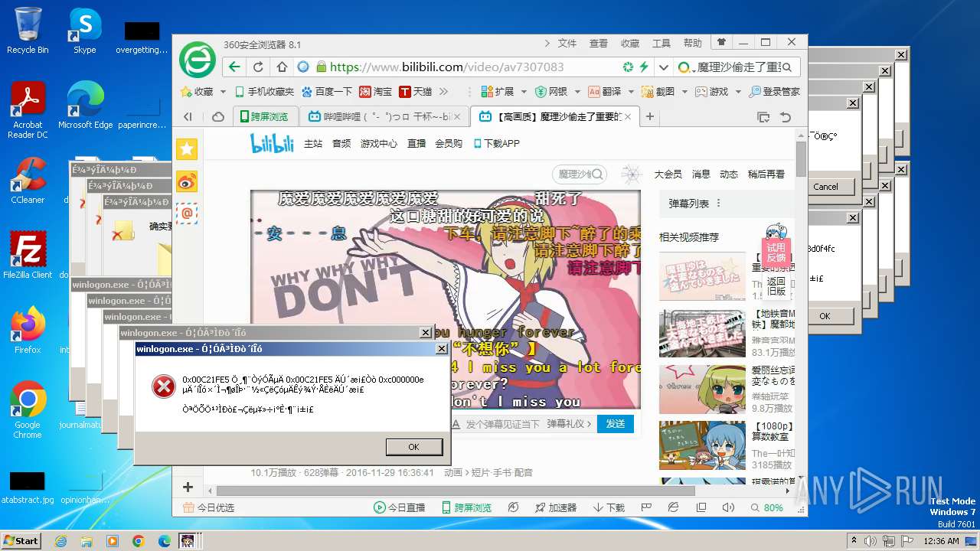Add sidebar app with plus icon
980x551 pixels.
[188, 487]
